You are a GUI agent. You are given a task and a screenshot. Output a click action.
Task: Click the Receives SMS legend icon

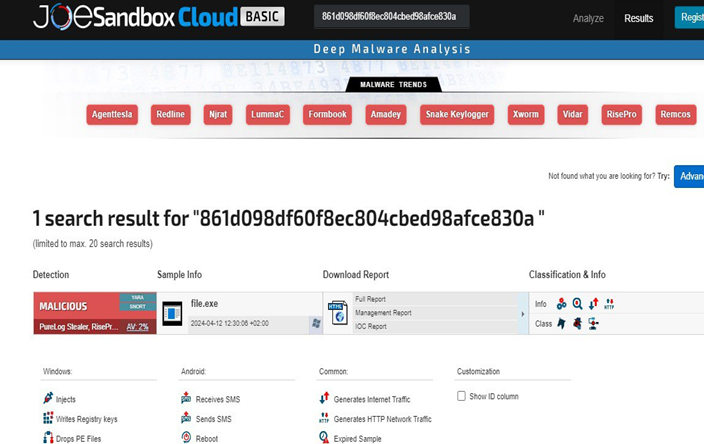(186, 398)
